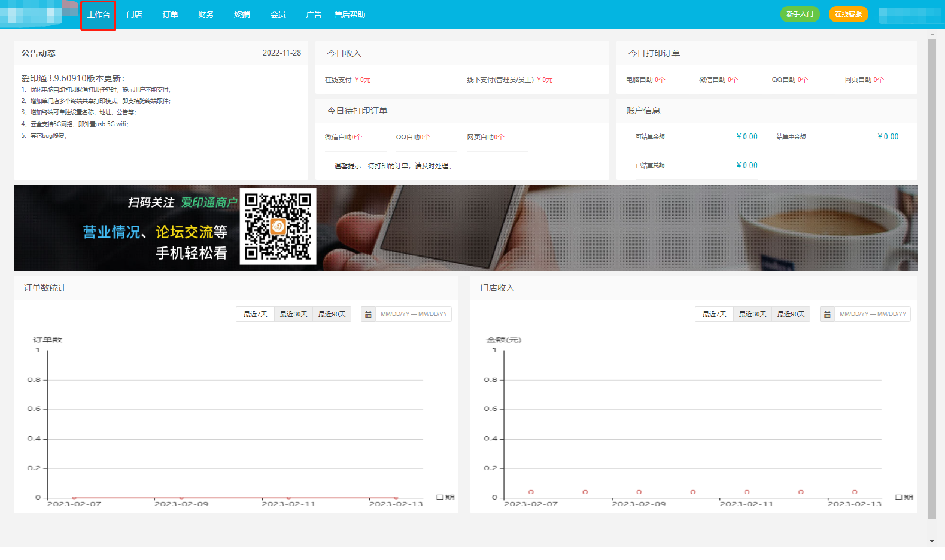Select 最近7天 in 门店收入
945x560 pixels.
coord(714,314)
